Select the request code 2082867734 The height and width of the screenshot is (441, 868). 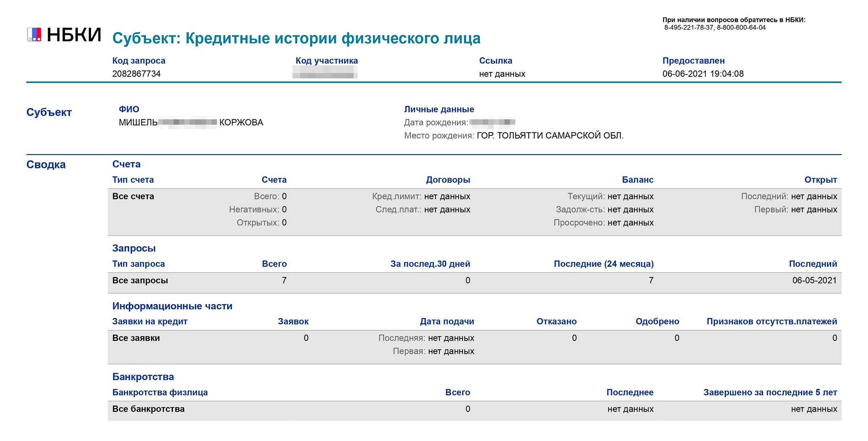pyautogui.click(x=136, y=74)
